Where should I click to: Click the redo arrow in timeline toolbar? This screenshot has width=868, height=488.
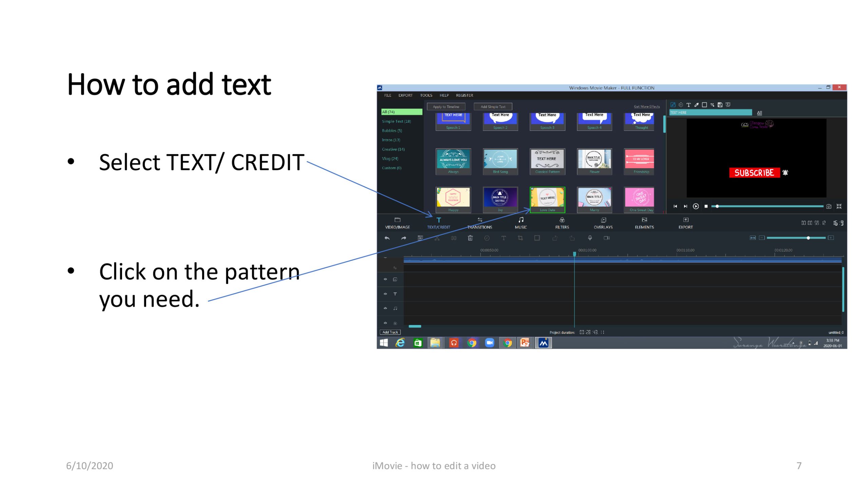pos(403,238)
